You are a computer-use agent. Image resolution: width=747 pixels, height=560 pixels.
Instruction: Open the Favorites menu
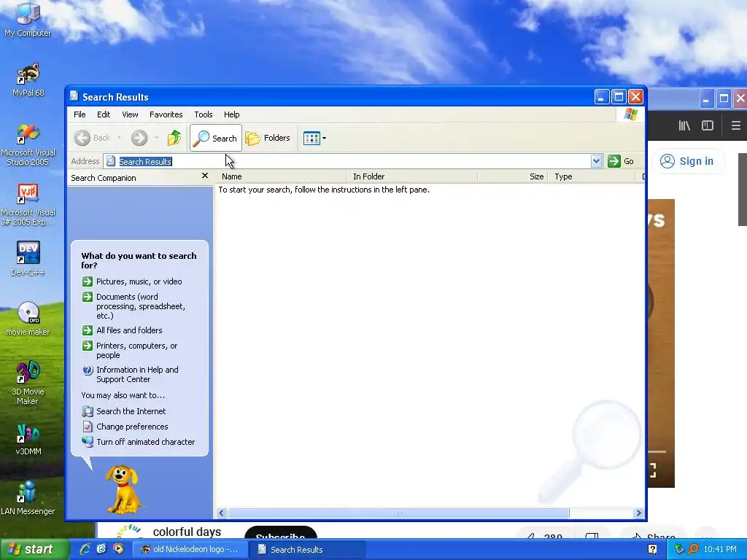click(x=166, y=114)
